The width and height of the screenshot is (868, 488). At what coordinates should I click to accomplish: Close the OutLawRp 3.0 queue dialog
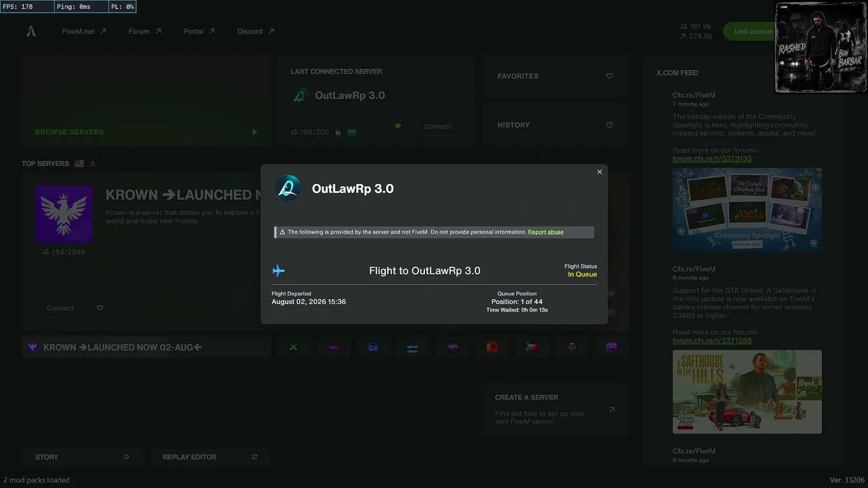(599, 172)
